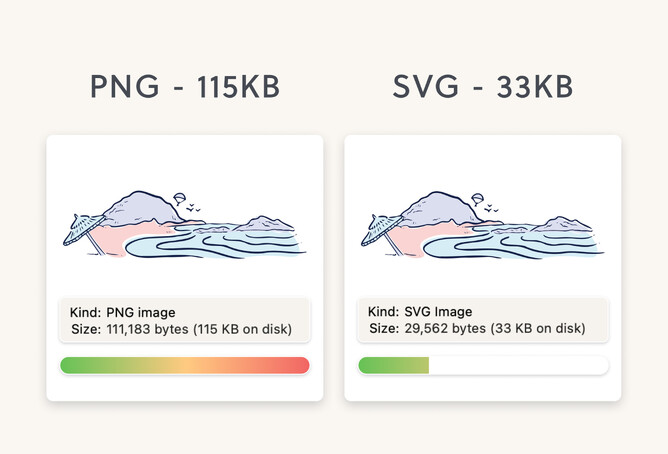Click the beach umbrella in the PNG illustration
This screenshot has width=668, height=454.
coord(81,226)
